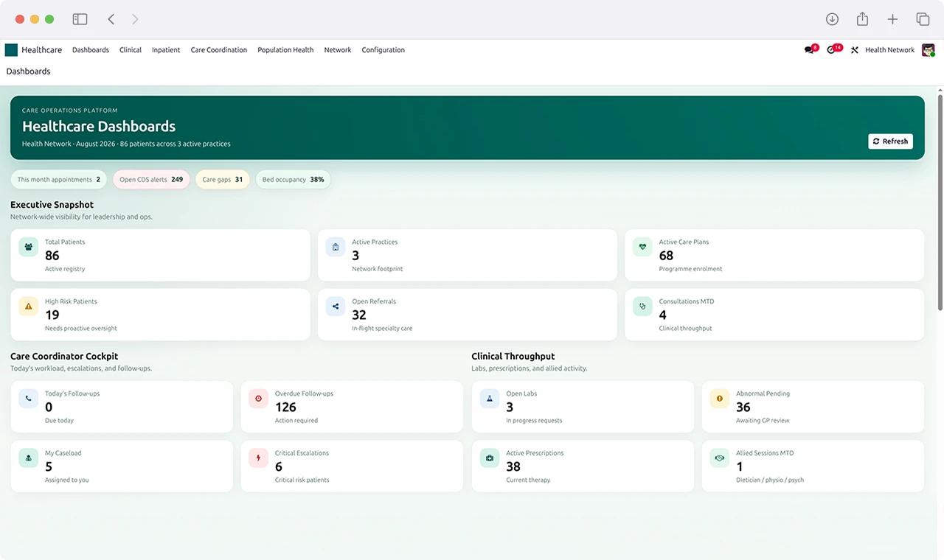Click the "In-flight specialty care" caption
Viewport: 944px width, 560px height.
pos(382,329)
